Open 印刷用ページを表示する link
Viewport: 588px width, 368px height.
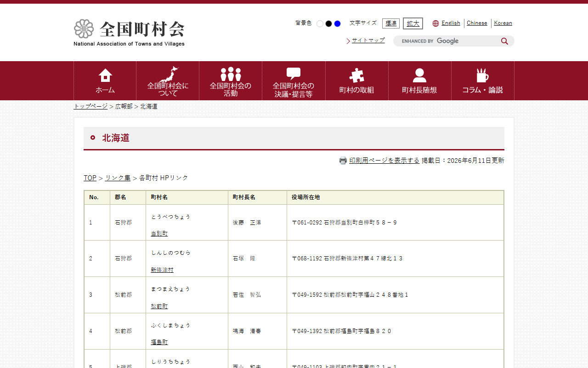(x=384, y=161)
